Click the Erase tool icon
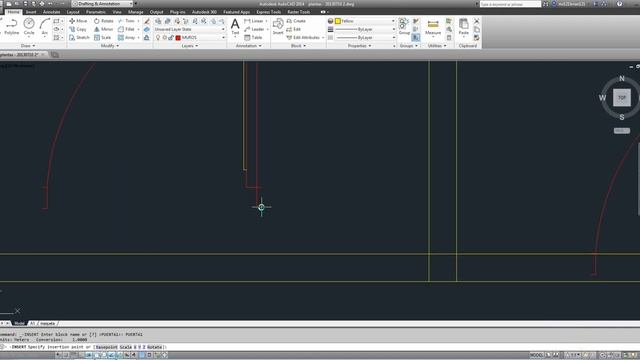Screen dimensions: 640x360 click(147, 21)
